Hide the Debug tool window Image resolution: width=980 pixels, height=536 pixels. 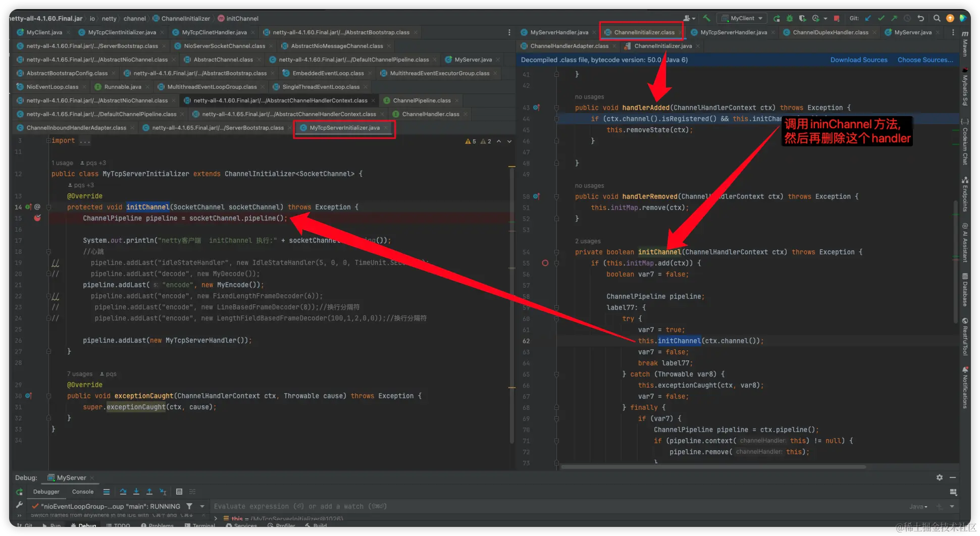(x=953, y=477)
